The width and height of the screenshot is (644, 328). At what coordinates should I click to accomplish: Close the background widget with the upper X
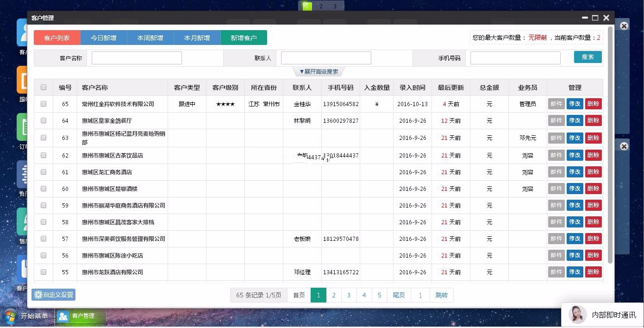[x=624, y=25]
